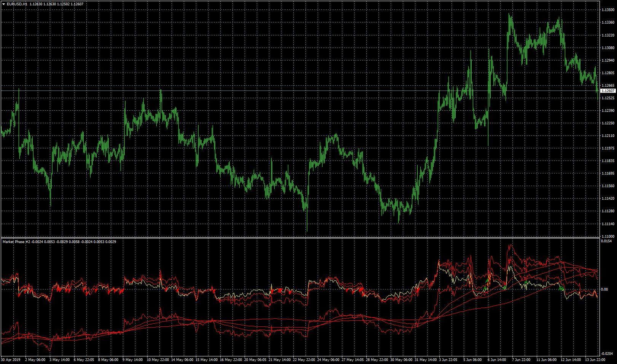Select the Market Phase #2 indicator label
This screenshot has height=364, width=617.
pyautogui.click(x=16, y=242)
